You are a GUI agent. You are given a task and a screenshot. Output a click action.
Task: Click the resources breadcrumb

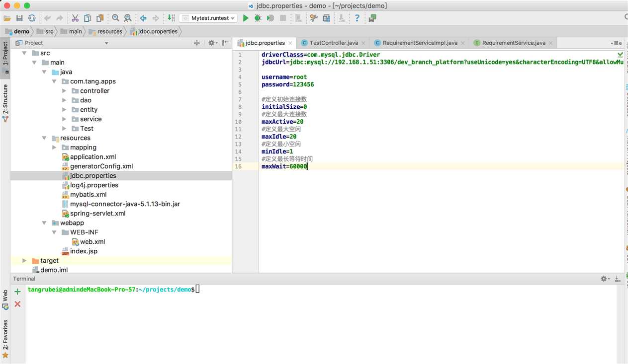(x=105, y=31)
